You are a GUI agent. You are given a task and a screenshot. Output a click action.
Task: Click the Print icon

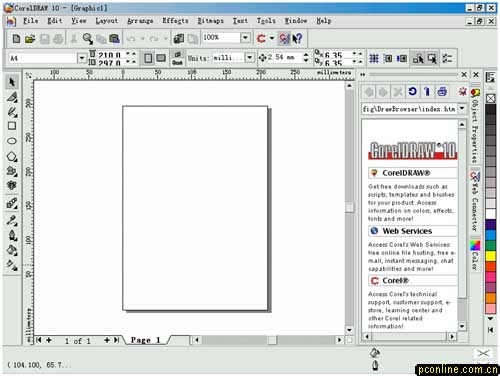[58, 39]
